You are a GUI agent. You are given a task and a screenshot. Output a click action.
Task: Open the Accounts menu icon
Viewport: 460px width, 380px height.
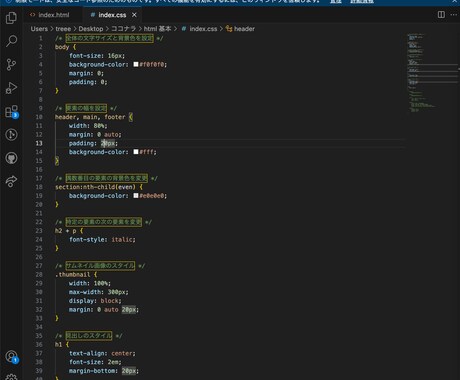(11, 357)
